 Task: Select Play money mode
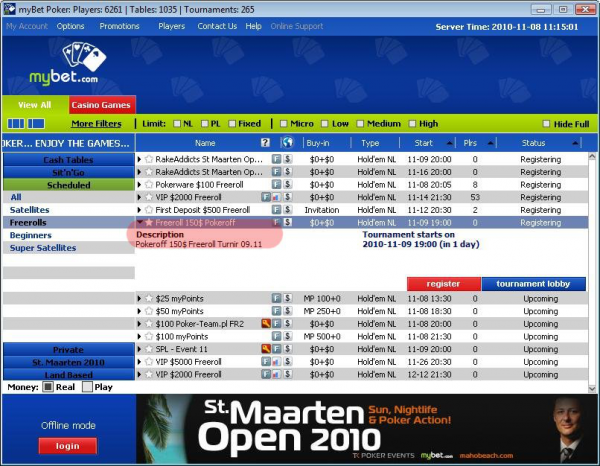click(88, 387)
